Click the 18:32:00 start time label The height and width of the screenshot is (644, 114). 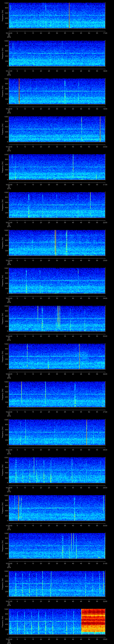(9, 639)
